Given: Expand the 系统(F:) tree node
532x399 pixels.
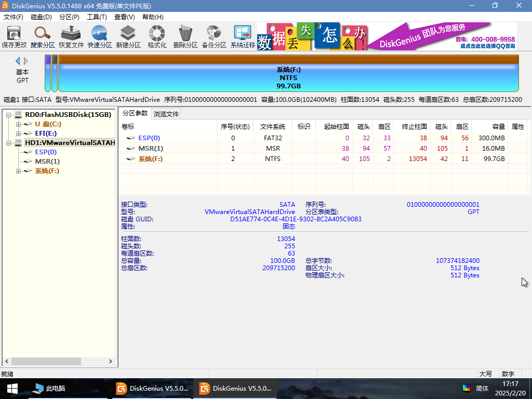Looking at the screenshot, I should coord(18,171).
